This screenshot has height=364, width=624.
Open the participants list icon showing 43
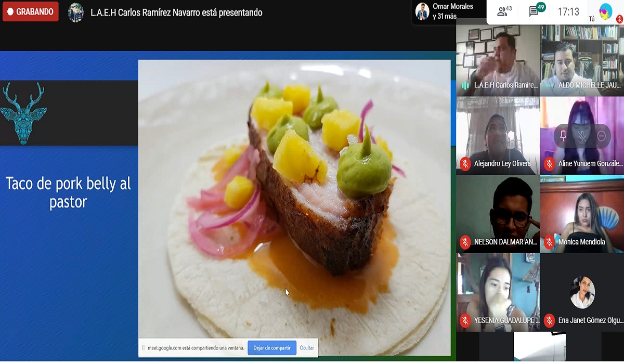pos(504,11)
